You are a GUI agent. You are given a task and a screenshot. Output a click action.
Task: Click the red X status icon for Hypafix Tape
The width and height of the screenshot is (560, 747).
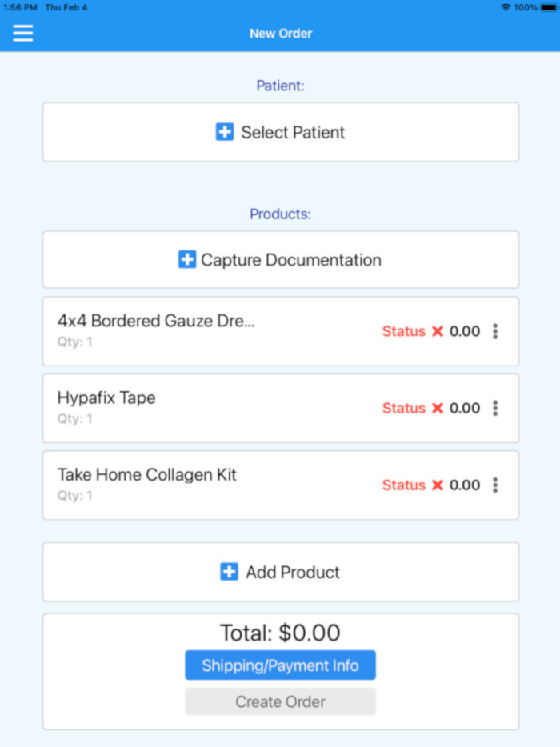(438, 408)
